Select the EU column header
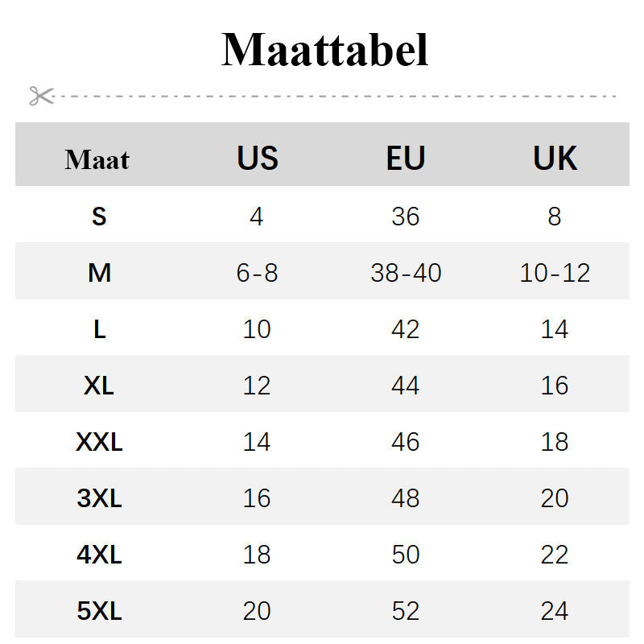The width and height of the screenshot is (644, 644). coord(406,158)
